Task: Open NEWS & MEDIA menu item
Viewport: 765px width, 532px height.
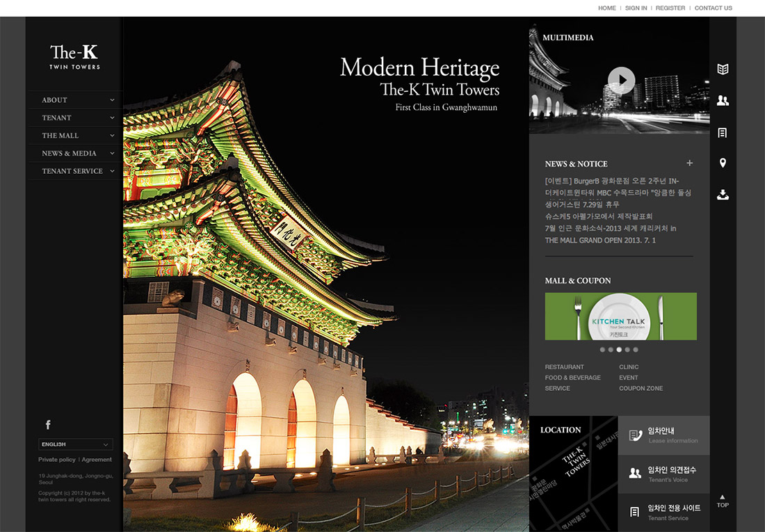Action: coord(70,153)
